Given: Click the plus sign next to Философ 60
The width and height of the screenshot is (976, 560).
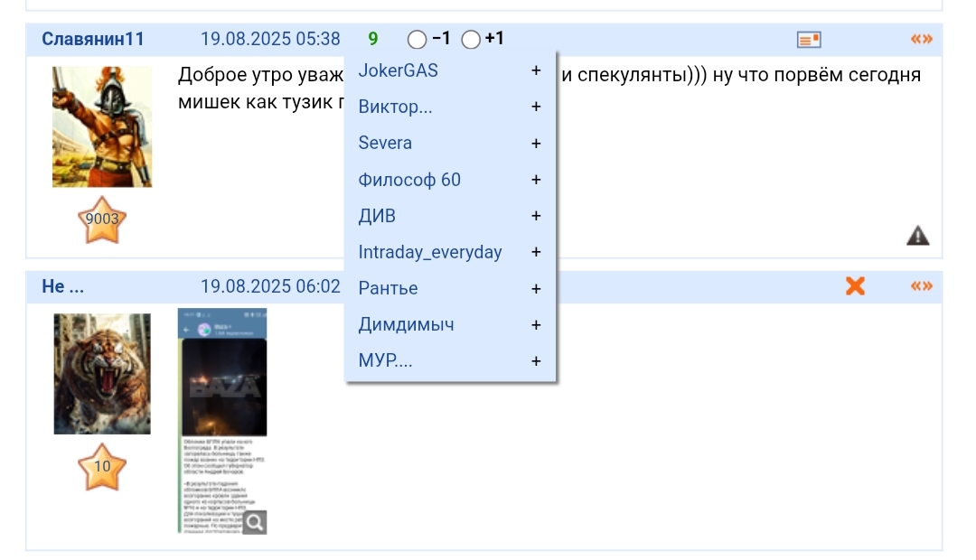Looking at the screenshot, I should [536, 180].
